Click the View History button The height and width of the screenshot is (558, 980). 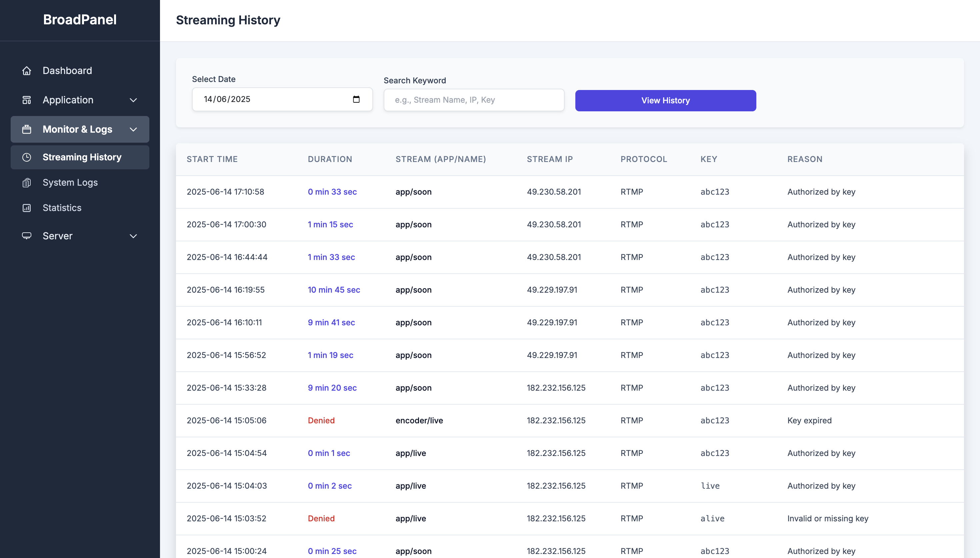click(665, 100)
